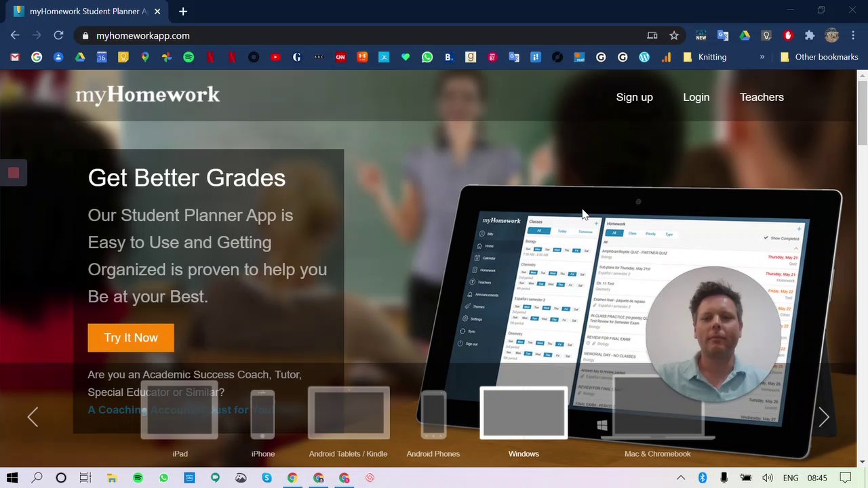
Task: Open the Windows Start menu
Action: pyautogui.click(x=12, y=478)
